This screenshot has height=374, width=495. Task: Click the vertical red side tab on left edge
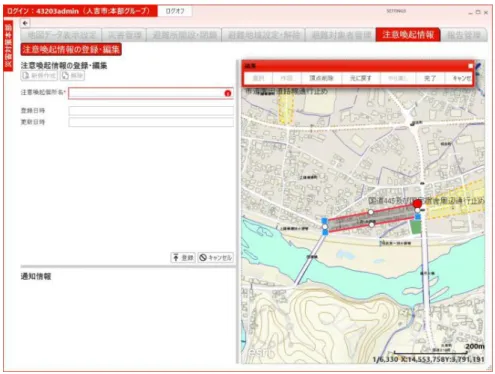[8, 46]
